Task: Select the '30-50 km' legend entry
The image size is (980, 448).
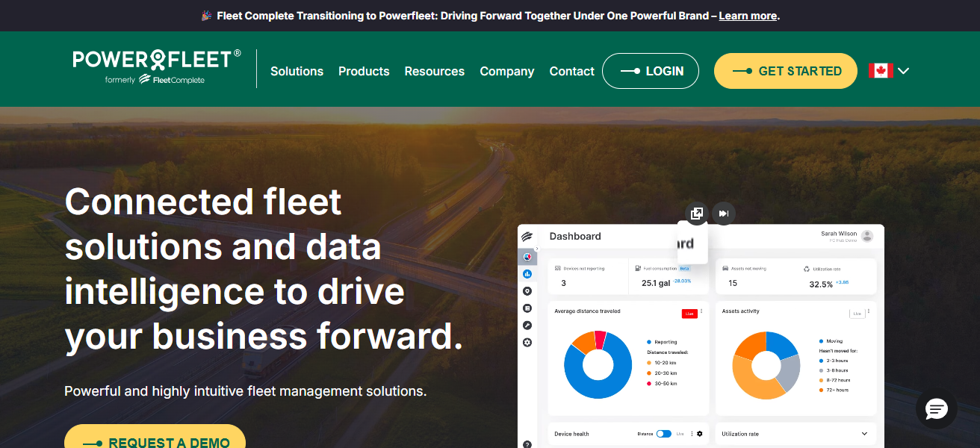Action: point(661,383)
